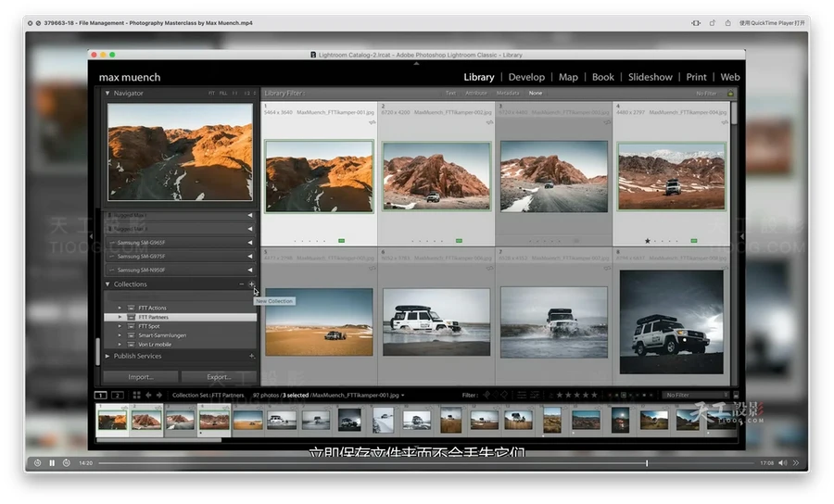The image size is (834, 504).
Task: Switch to grid view icon above filmstrip
Action: coord(136,395)
